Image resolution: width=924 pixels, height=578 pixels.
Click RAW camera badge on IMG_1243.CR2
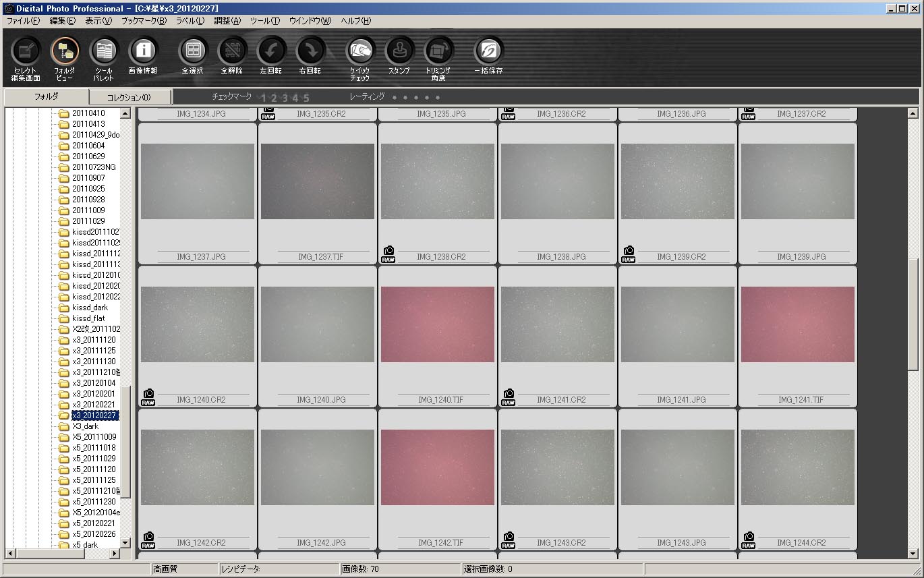[x=508, y=541]
